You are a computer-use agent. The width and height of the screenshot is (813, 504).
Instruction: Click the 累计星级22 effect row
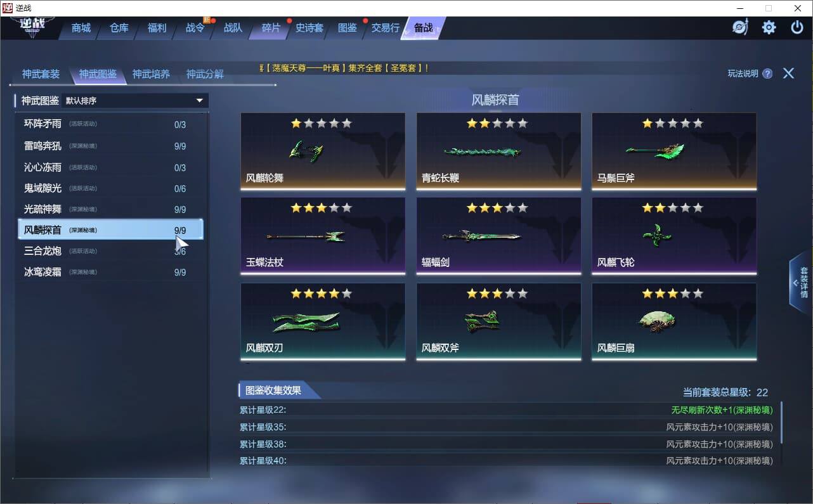(x=505, y=410)
